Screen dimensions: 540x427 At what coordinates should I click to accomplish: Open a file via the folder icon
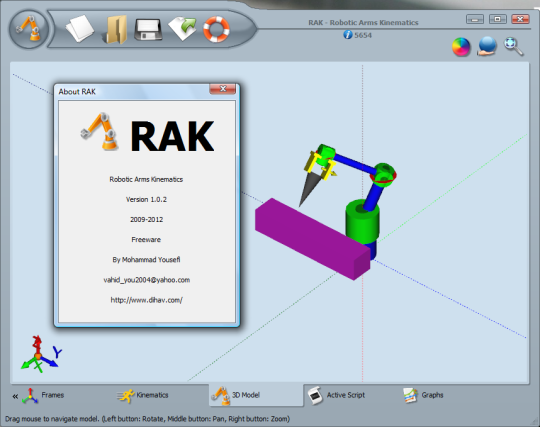[x=116, y=30]
